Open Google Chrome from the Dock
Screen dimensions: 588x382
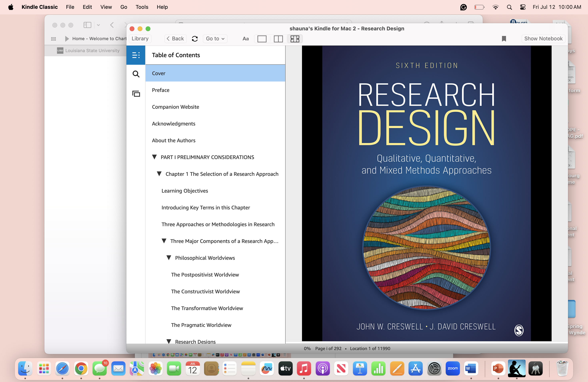point(81,369)
